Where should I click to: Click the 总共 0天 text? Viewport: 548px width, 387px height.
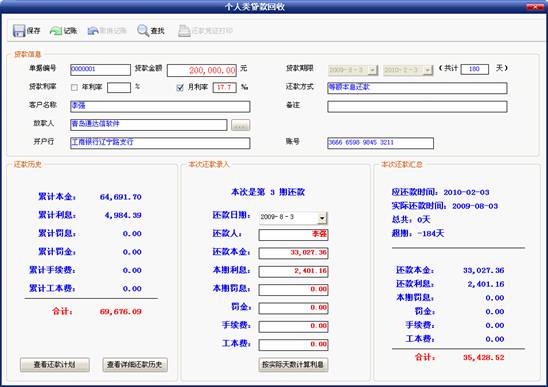411,220
